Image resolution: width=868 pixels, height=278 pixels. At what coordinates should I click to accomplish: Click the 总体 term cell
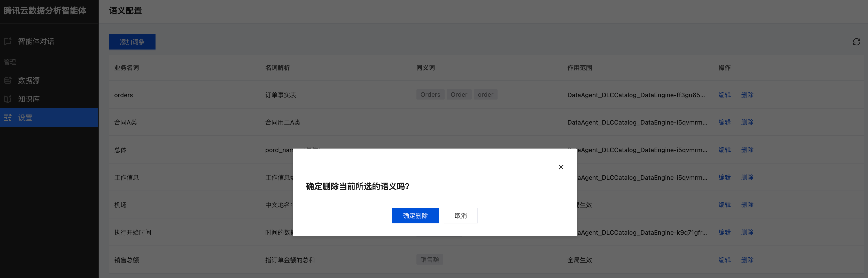click(120, 150)
